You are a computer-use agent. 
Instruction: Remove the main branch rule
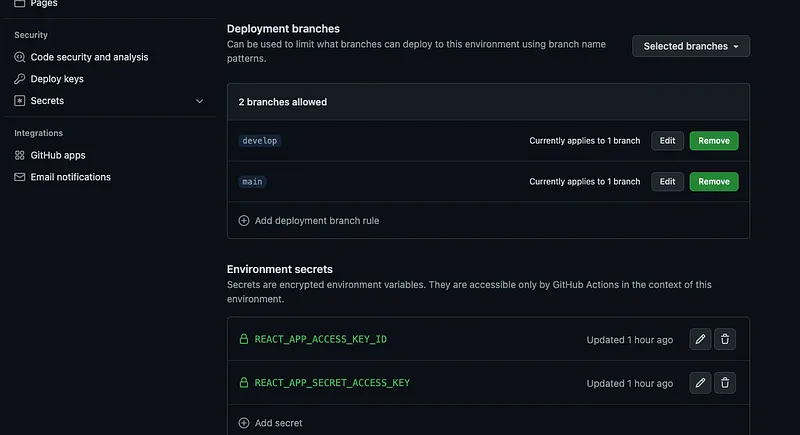[x=714, y=182]
